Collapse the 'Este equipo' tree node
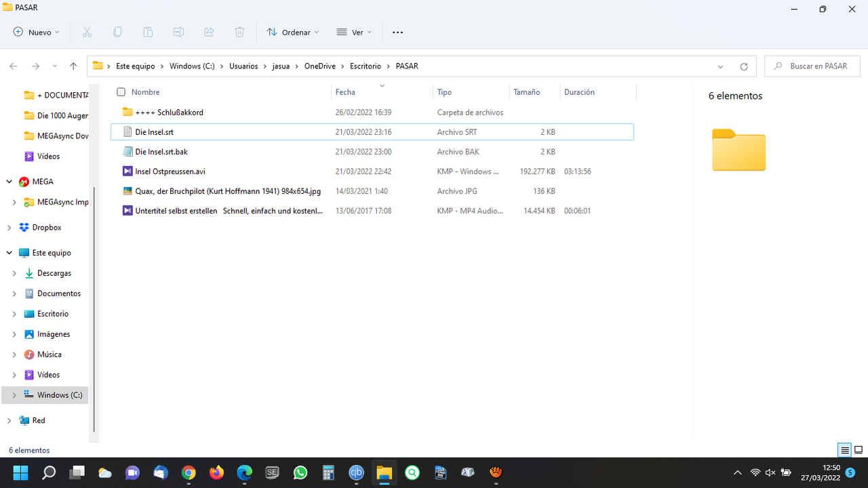 pos(9,253)
